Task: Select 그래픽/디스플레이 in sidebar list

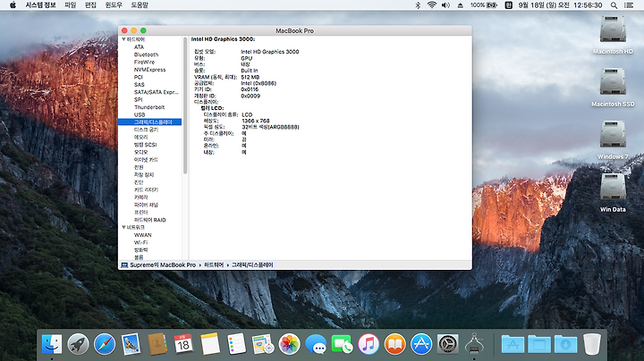Action: (150, 122)
